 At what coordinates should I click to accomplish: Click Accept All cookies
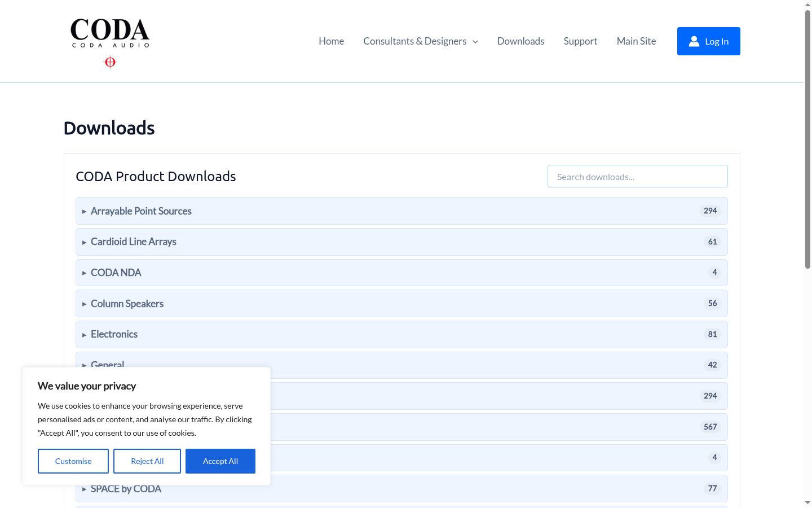pos(220,461)
